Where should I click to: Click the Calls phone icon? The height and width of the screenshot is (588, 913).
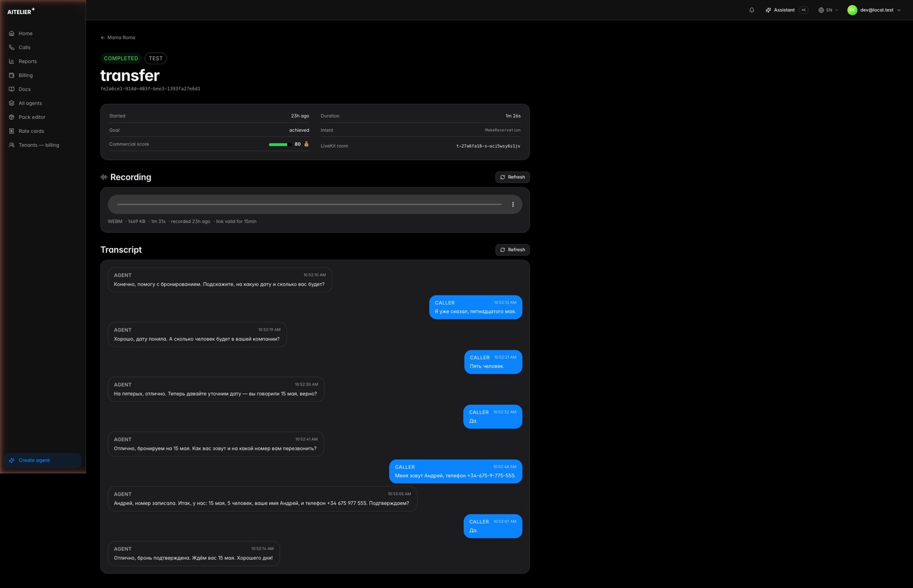click(x=11, y=47)
